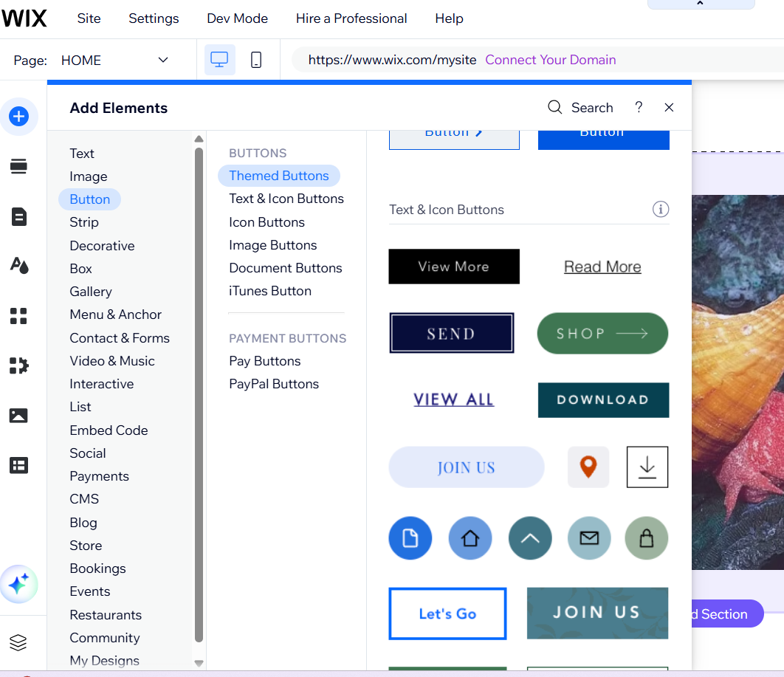The height and width of the screenshot is (677, 784).
Task: Click the category list scroll up arrow
Action: point(199,139)
